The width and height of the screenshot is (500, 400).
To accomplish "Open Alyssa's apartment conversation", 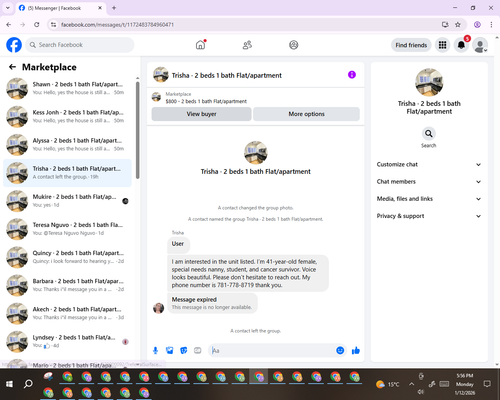I will [67, 145].
